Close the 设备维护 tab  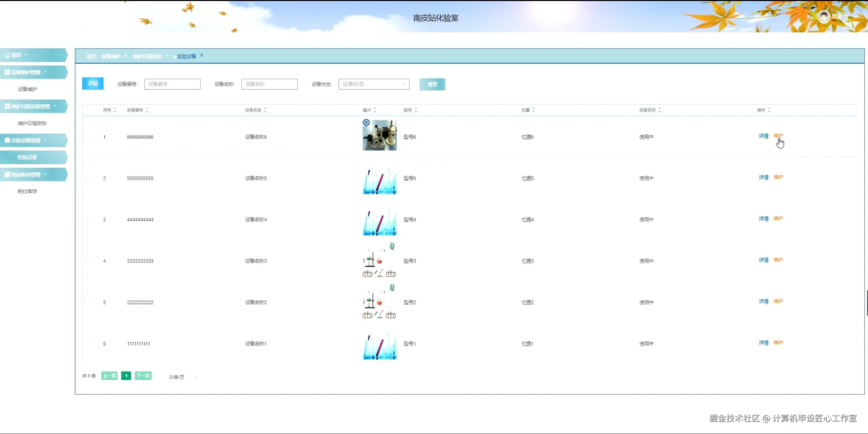(x=126, y=55)
